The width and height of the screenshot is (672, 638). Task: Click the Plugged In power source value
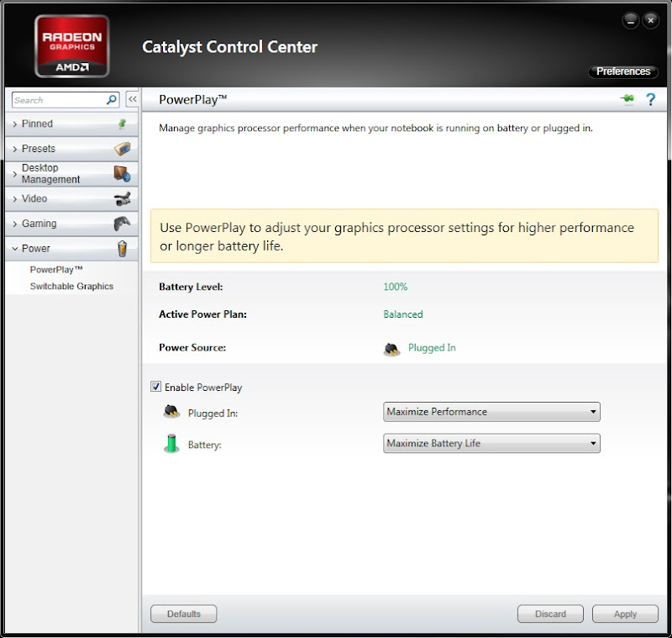(x=432, y=348)
